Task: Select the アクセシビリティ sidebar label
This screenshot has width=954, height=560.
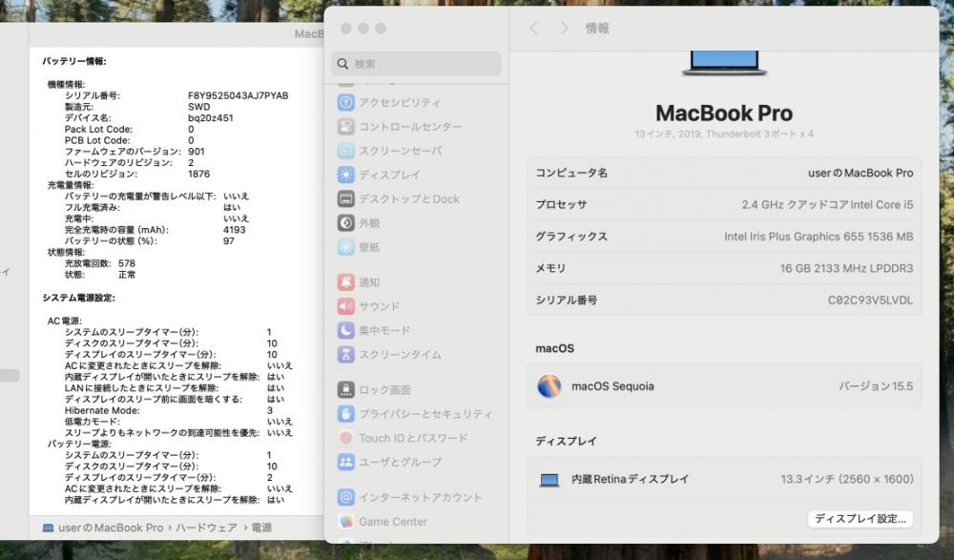Action: [400, 102]
